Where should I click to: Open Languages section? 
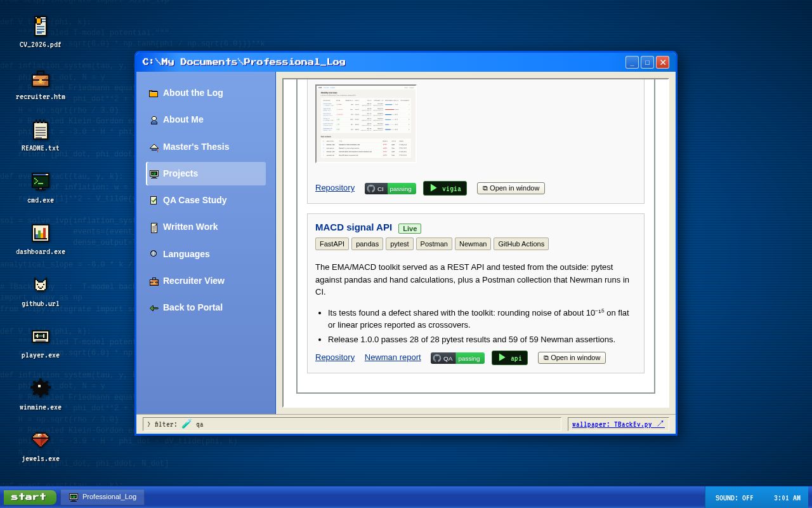coord(206,254)
